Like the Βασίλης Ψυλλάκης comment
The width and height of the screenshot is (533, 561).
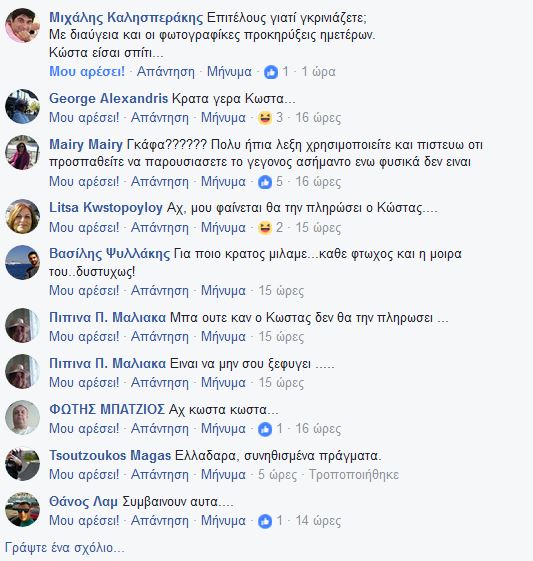tap(84, 291)
